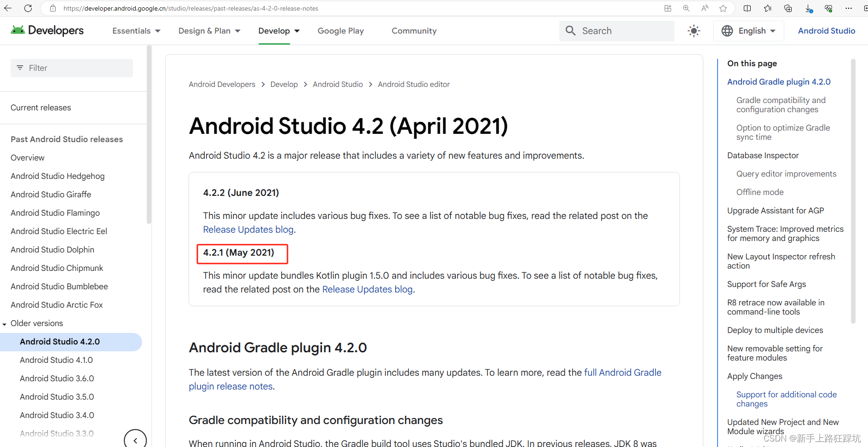Viewport: 868px width, 447px height.
Task: Open the apps grid icon in address bar
Action: pyautogui.click(x=668, y=8)
